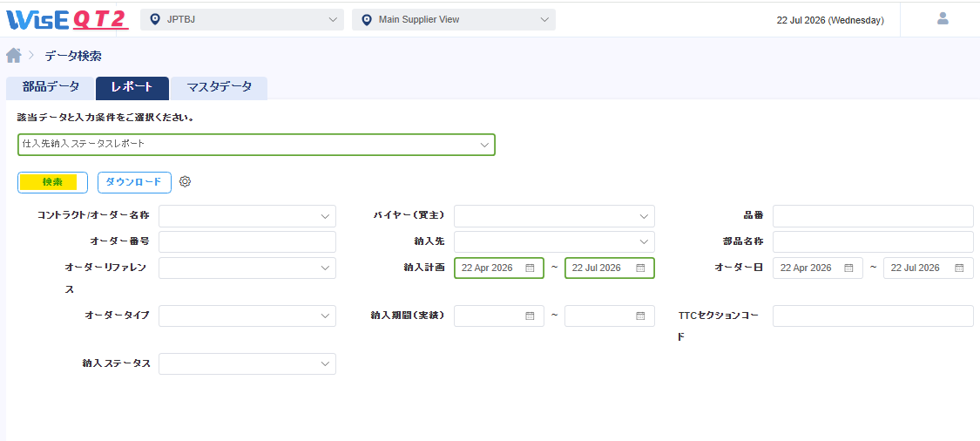Screen dimensions: 980x441
Task: Open calendar for オーダー日 end date
Action: click(959, 268)
